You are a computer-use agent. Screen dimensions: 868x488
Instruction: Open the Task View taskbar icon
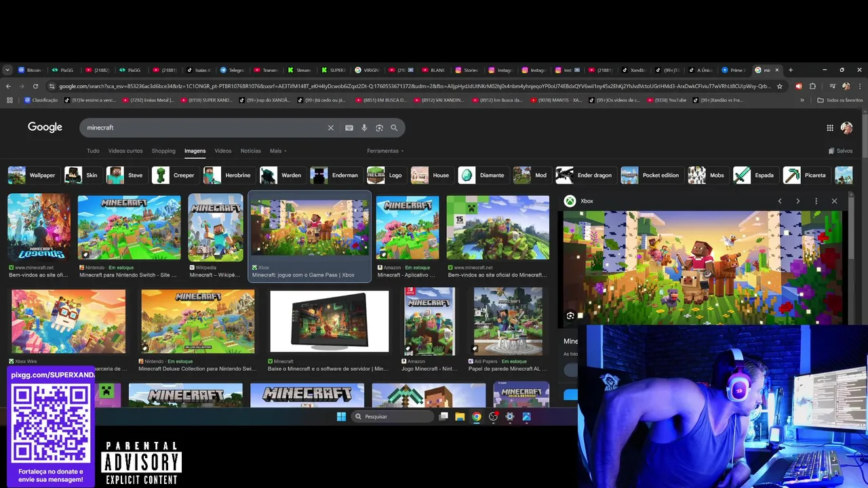[443, 417]
